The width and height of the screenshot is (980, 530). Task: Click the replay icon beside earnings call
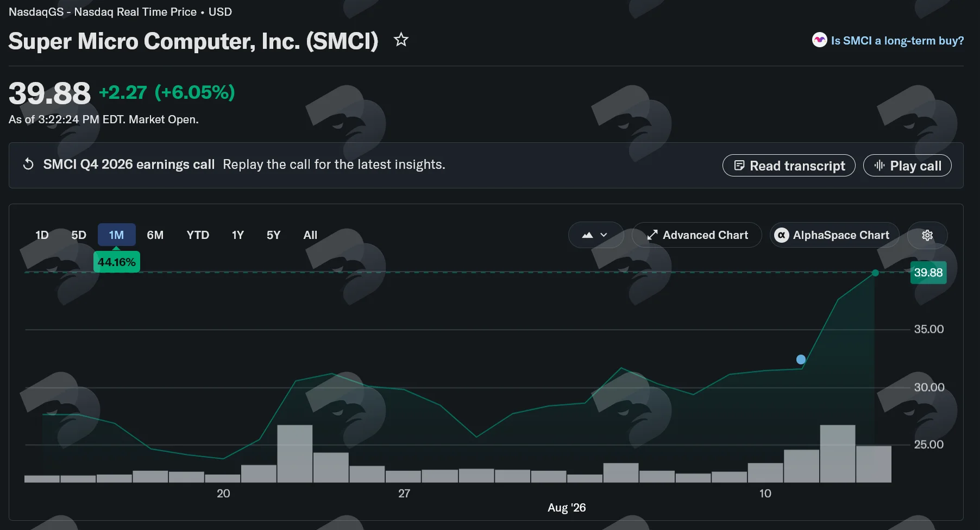click(28, 165)
